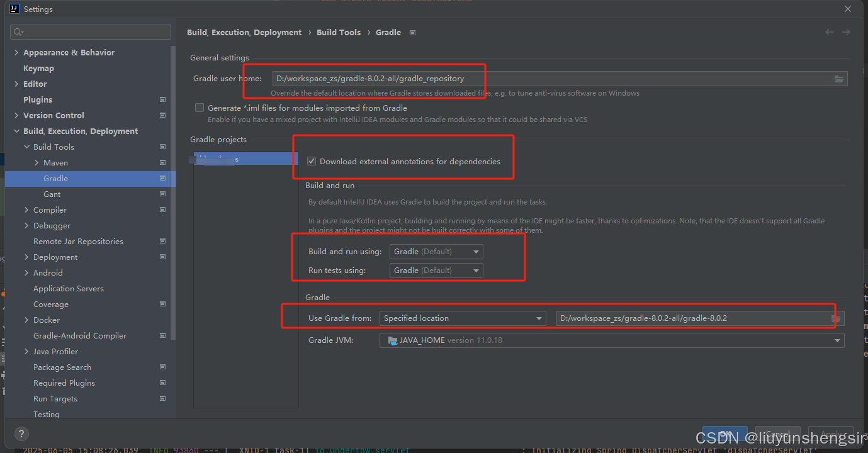Expand the Docker node
Viewport: 868px width, 453px height.
[26, 320]
